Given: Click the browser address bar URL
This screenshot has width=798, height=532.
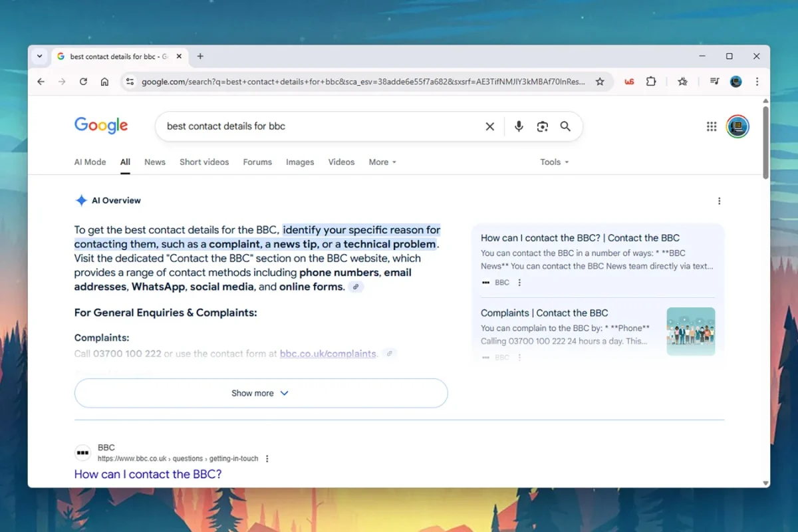Looking at the screenshot, I should [363, 82].
